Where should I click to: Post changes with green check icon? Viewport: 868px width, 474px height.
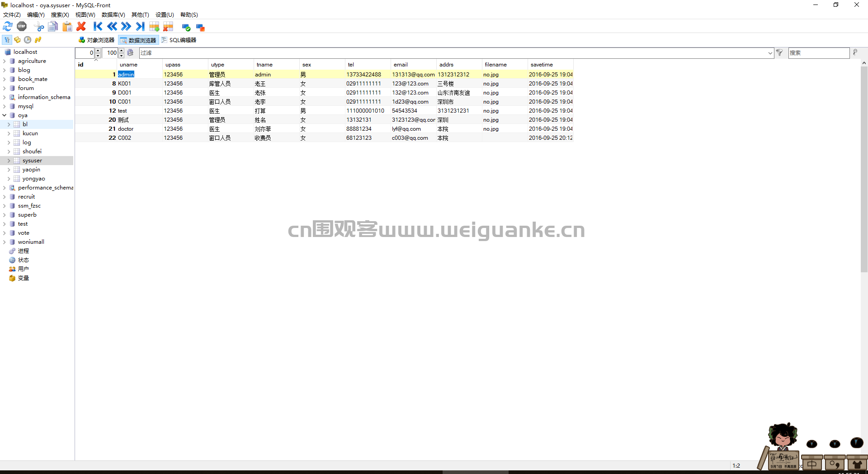pyautogui.click(x=186, y=27)
